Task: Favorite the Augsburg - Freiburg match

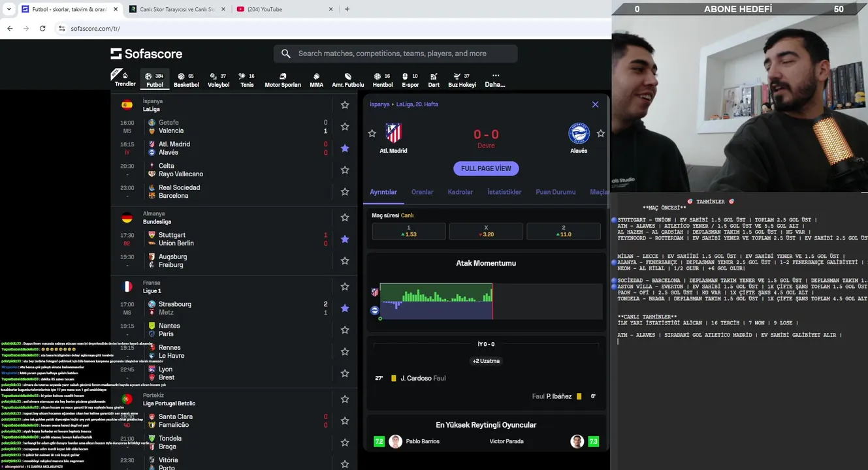Action: [x=345, y=260]
